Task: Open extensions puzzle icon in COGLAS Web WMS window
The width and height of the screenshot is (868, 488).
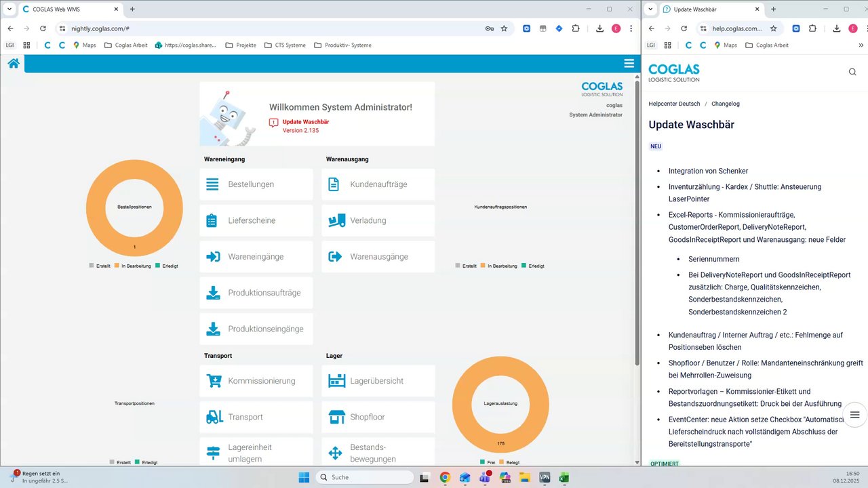Action: 576,28
